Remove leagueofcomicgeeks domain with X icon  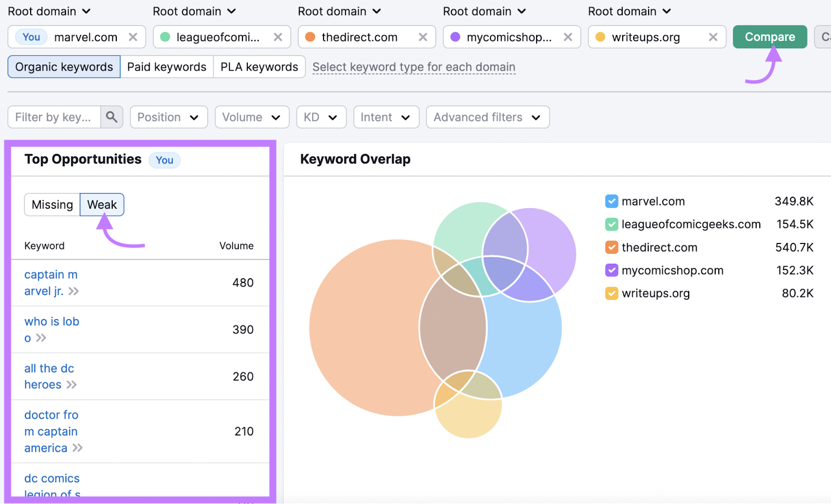click(278, 37)
